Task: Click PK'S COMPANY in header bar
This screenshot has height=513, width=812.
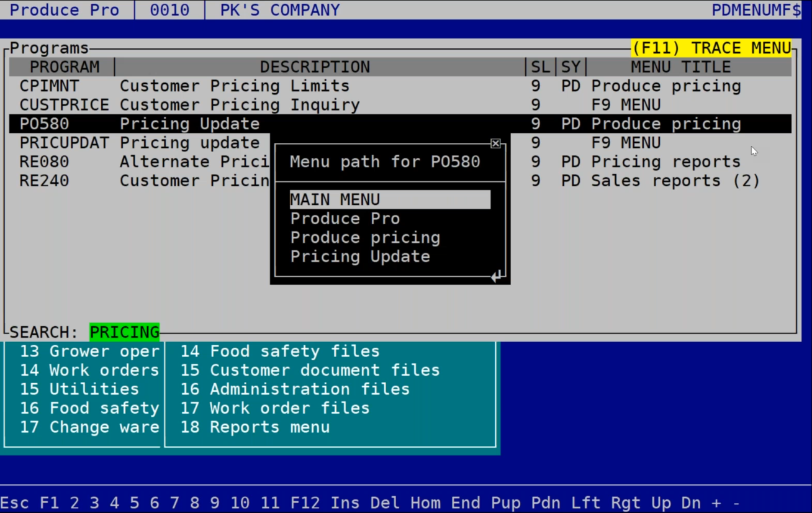Action: point(280,10)
